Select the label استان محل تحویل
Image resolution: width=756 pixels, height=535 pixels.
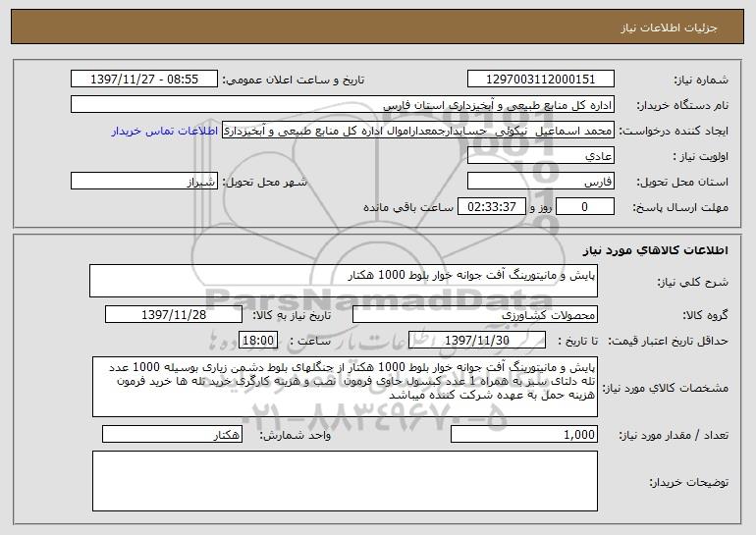point(682,182)
